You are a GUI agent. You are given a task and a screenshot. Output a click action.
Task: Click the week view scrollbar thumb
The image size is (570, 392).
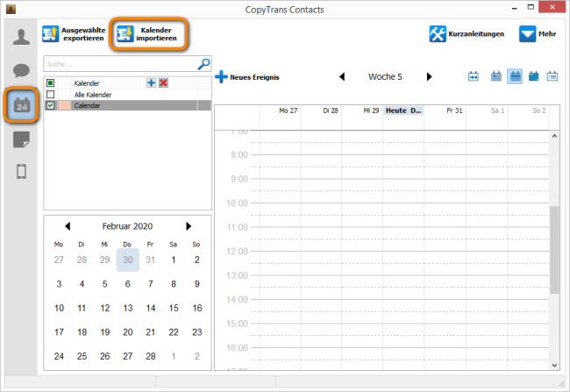[554, 249]
